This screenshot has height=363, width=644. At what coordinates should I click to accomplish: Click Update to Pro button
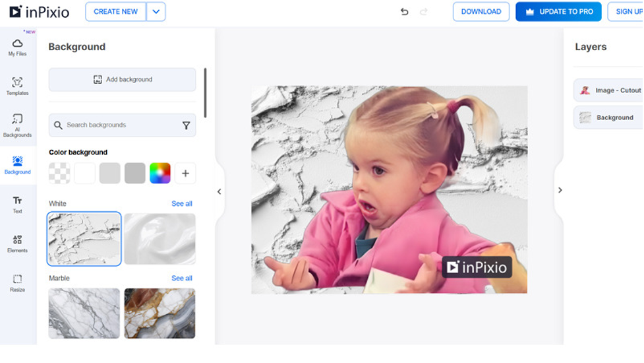click(x=558, y=12)
